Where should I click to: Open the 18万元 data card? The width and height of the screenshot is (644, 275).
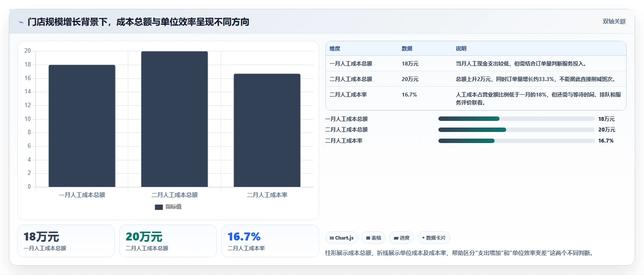66,241
